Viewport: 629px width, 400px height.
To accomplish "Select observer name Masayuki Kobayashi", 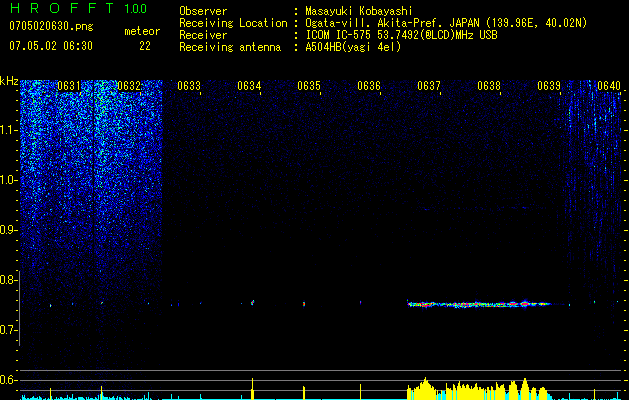I will [359, 11].
